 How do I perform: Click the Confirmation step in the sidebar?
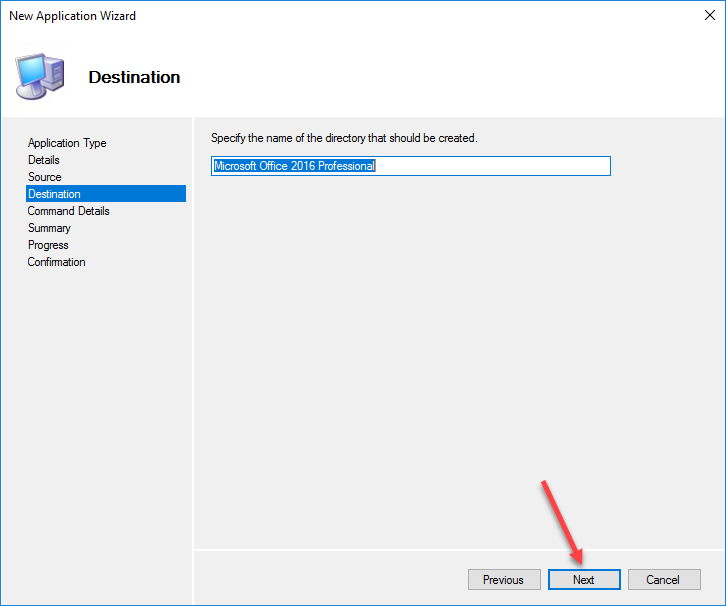[57, 262]
